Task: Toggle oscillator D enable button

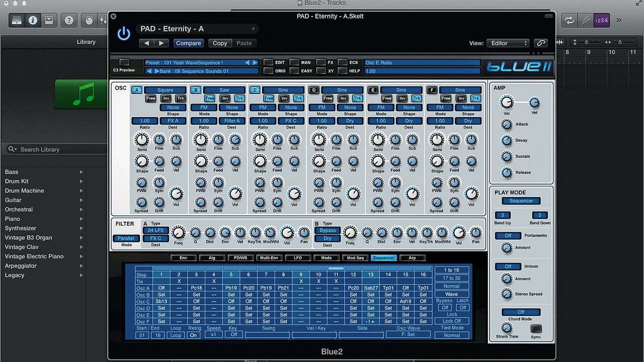Action: point(313,90)
